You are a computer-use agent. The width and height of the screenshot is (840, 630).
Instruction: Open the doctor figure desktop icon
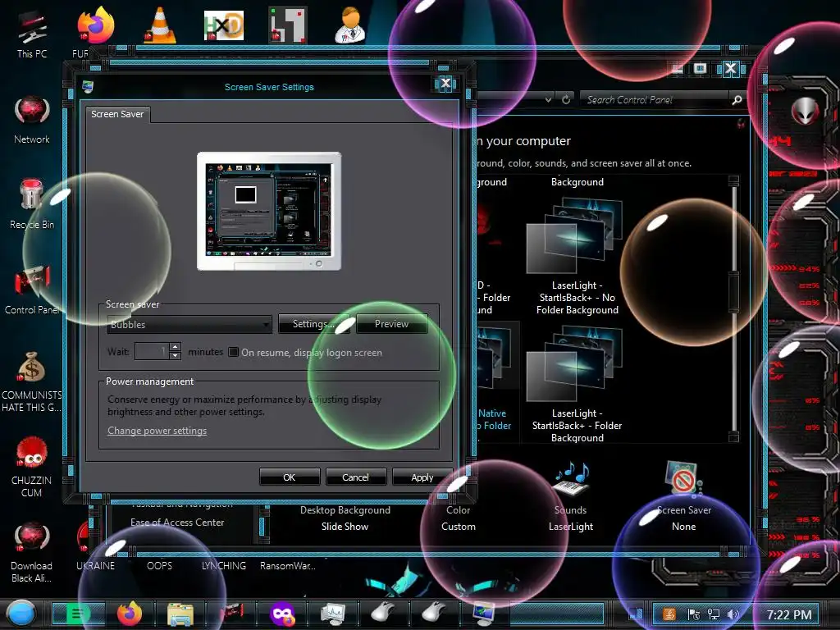(x=351, y=25)
